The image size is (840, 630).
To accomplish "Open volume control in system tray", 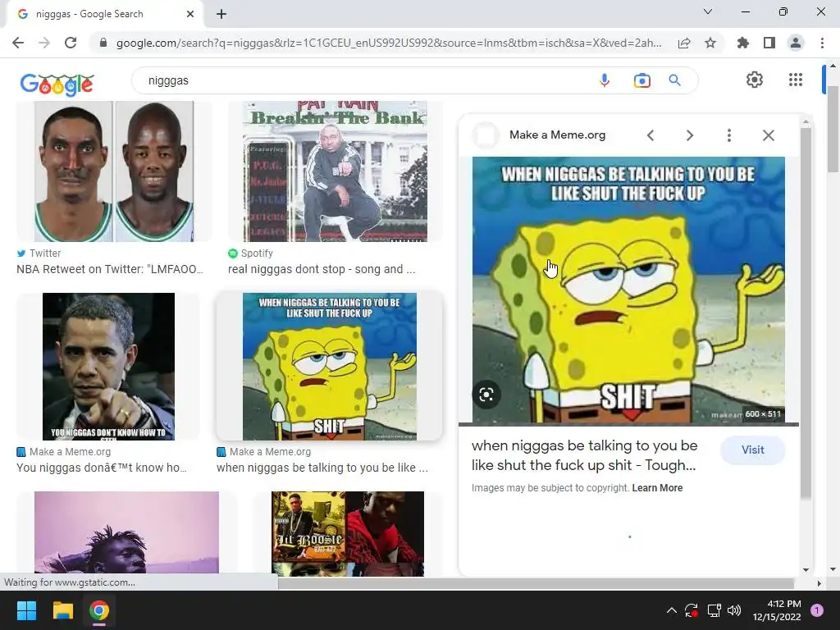I will (734, 610).
